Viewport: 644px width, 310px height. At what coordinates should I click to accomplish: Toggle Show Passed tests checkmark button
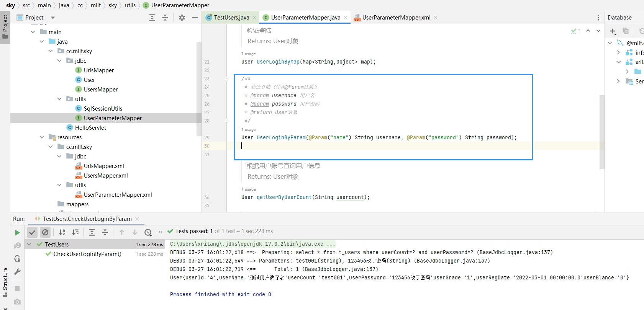33,232
